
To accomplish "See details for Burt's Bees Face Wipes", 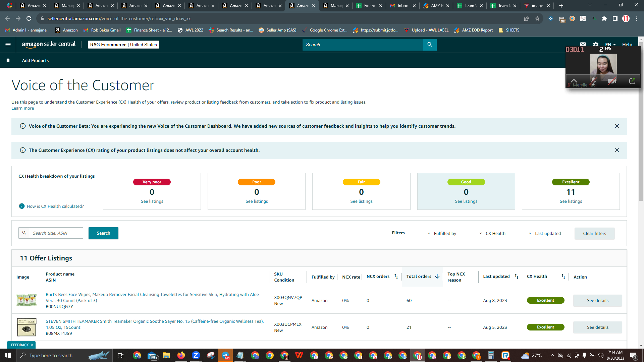I will [597, 300].
